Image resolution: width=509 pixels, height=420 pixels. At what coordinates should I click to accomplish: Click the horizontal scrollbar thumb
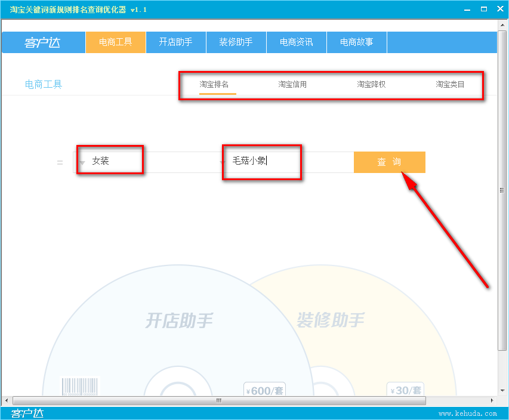click(219, 400)
